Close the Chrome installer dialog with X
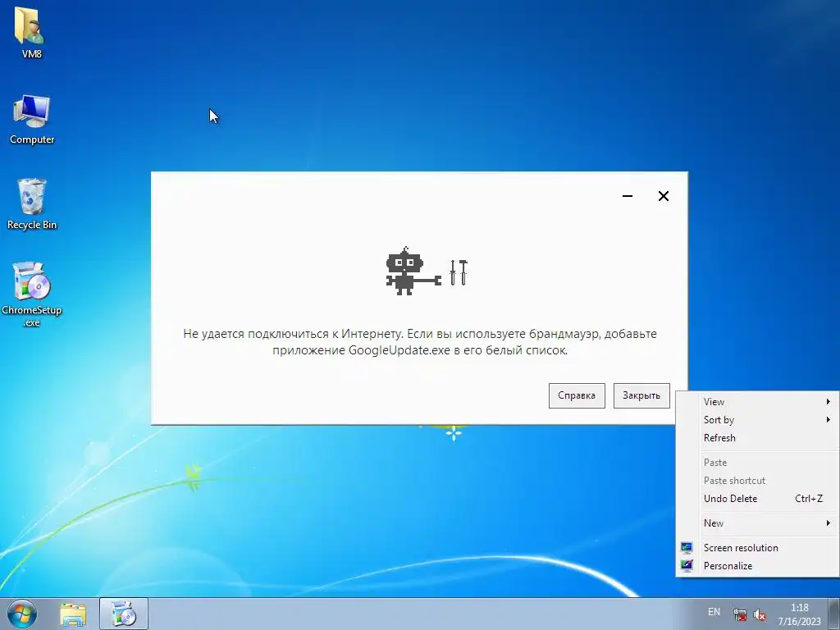This screenshot has width=840, height=630. coord(663,196)
